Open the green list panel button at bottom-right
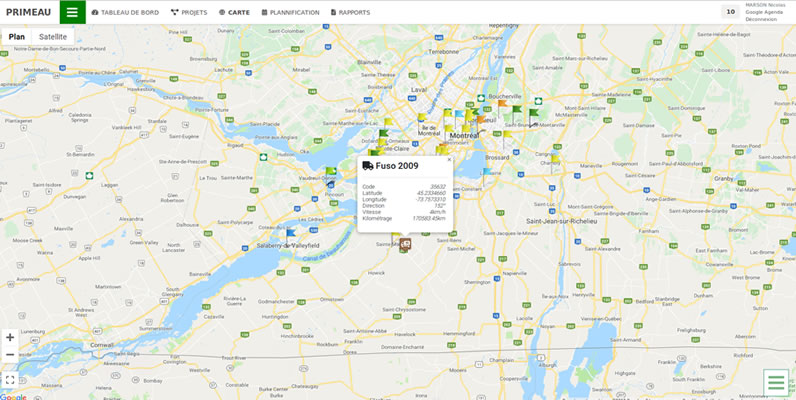Image resolution: width=796 pixels, height=400 pixels. click(776, 383)
